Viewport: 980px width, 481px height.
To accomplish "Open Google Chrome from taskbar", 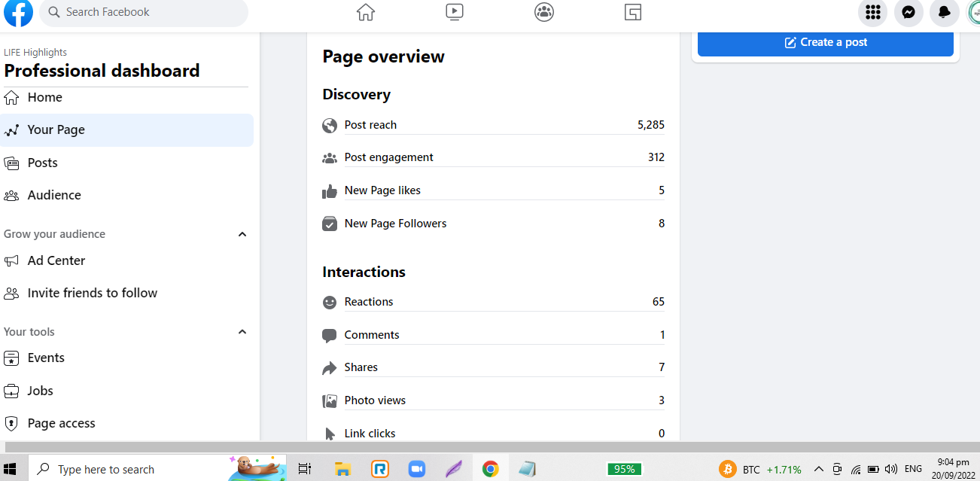I will 490,469.
